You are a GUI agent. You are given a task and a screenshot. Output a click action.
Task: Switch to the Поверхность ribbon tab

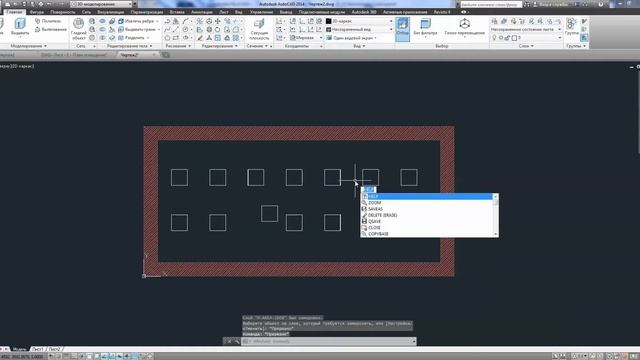(x=63, y=12)
